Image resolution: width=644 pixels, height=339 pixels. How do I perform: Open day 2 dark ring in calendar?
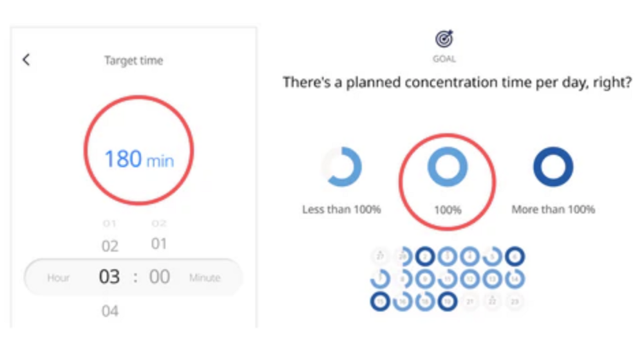point(425,257)
